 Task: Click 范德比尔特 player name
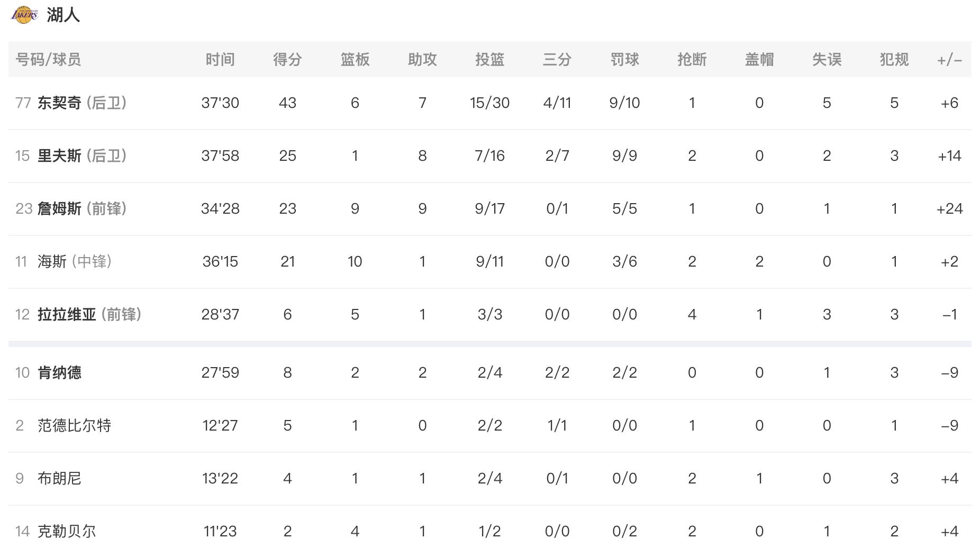pyautogui.click(x=74, y=425)
